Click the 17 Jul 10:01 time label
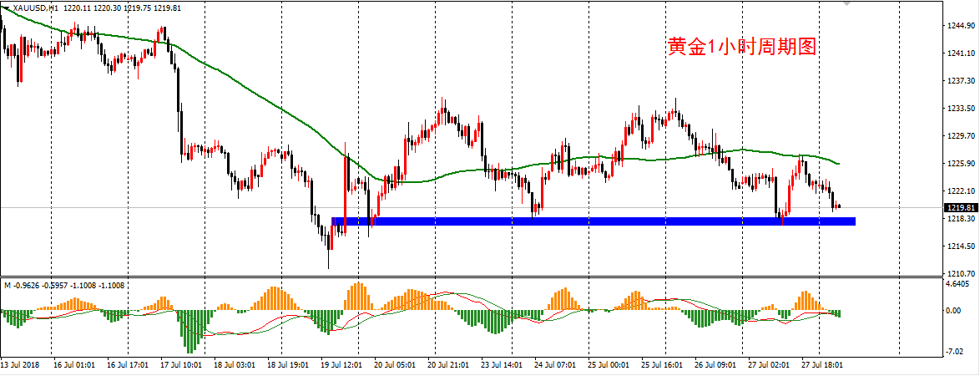 click(181, 365)
